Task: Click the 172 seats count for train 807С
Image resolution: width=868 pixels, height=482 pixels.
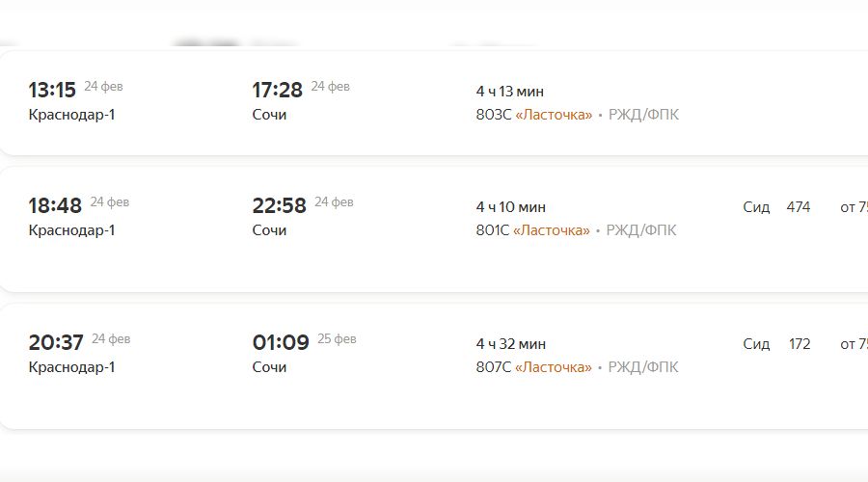Action: pos(800,344)
